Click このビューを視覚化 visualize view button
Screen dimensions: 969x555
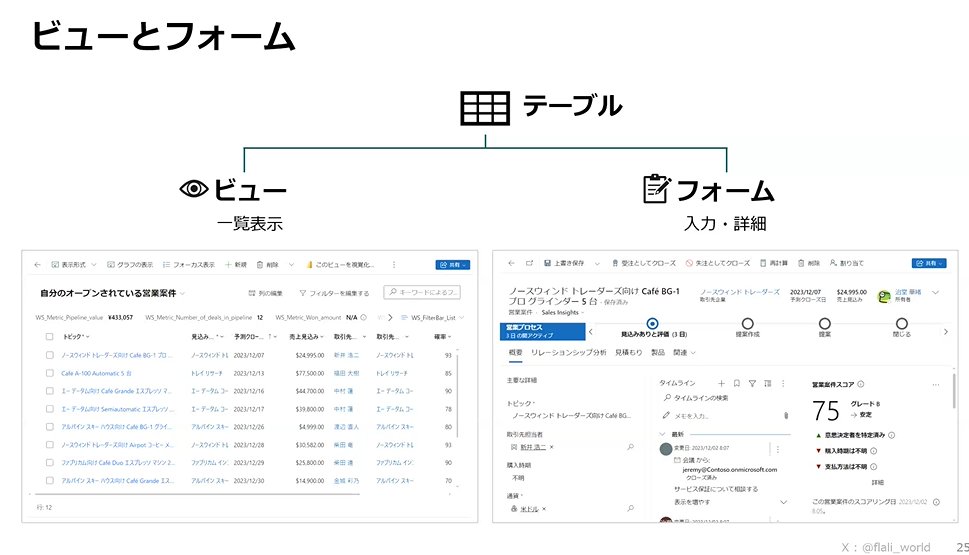click(x=340, y=265)
